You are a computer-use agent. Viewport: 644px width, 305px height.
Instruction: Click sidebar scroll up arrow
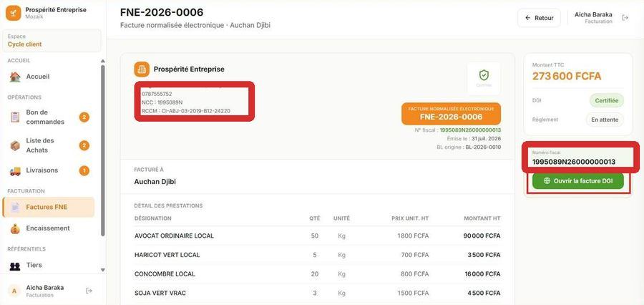[102, 62]
